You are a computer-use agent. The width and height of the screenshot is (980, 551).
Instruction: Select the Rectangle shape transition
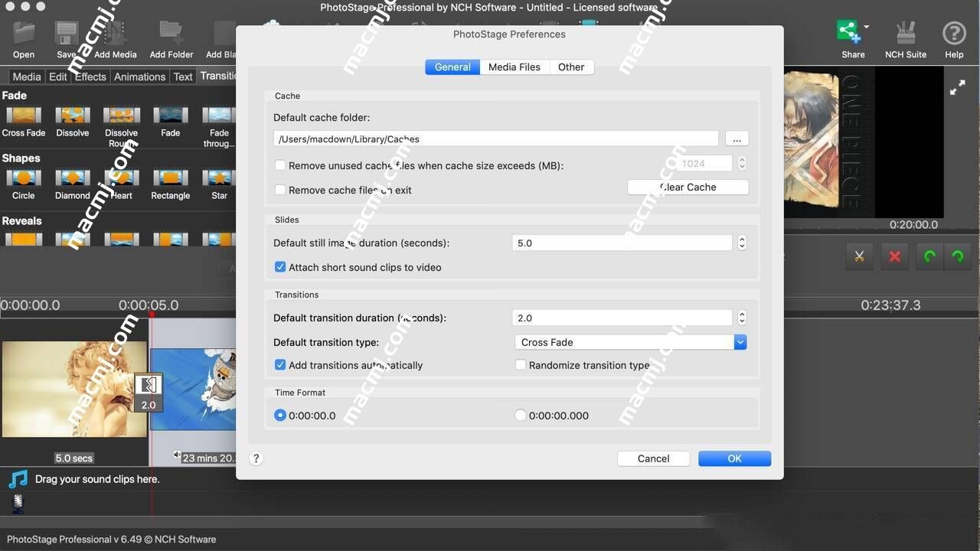(171, 178)
